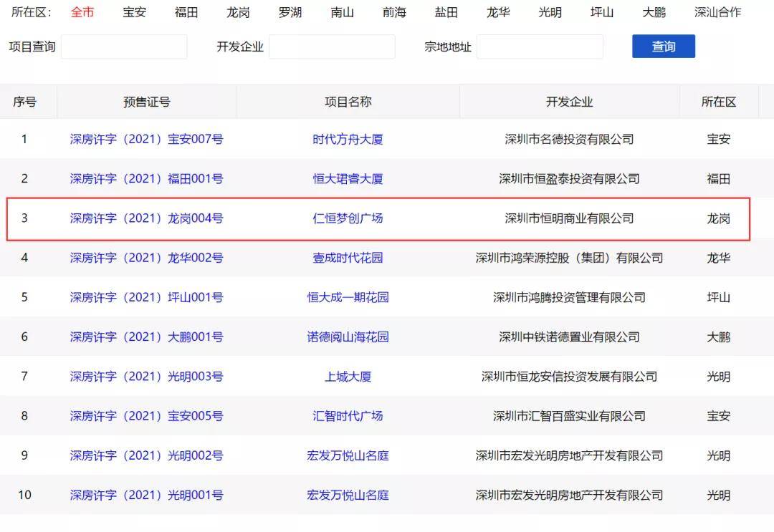Pick the 深汕合作 district filter
This screenshot has width=774, height=532.
point(717,12)
